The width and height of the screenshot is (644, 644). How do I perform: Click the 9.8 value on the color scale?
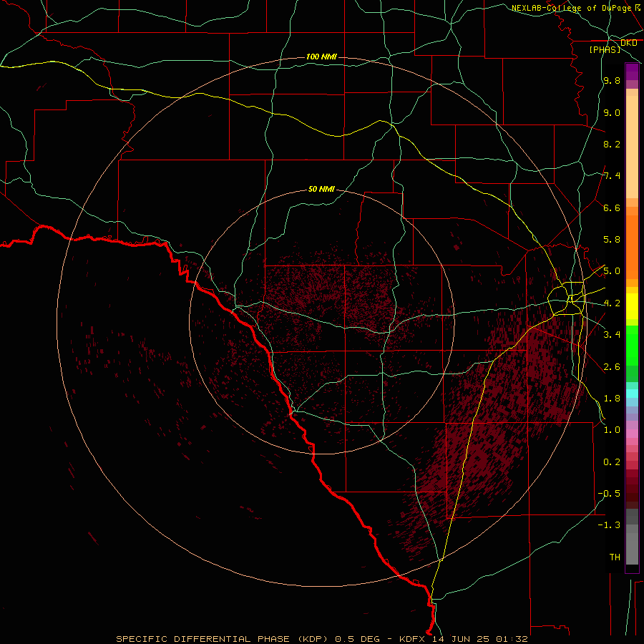pyautogui.click(x=612, y=80)
